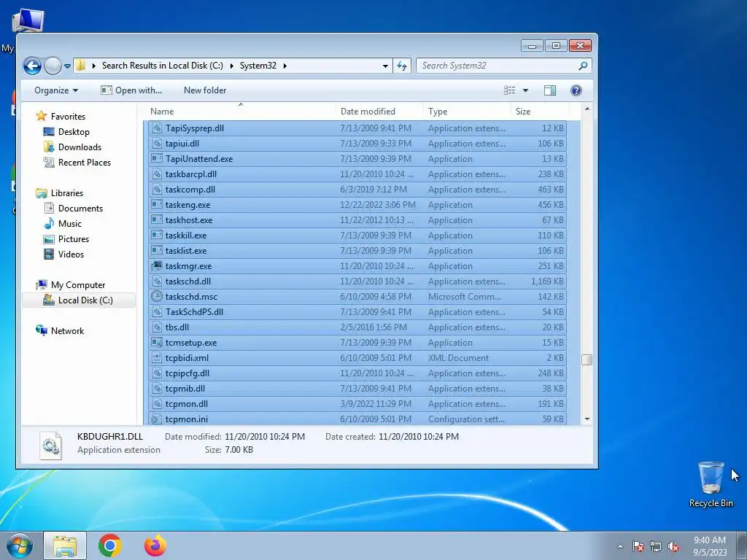Select Favorites in the navigation pane

click(68, 117)
